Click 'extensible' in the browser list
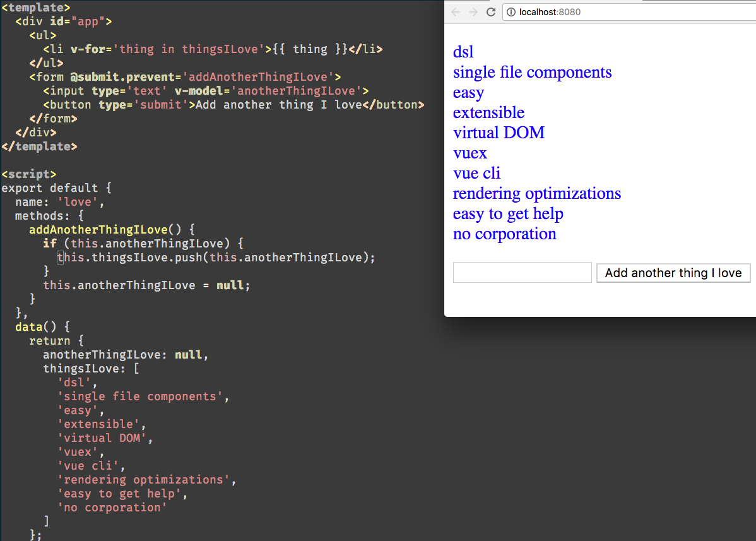756x541 pixels. tap(488, 112)
